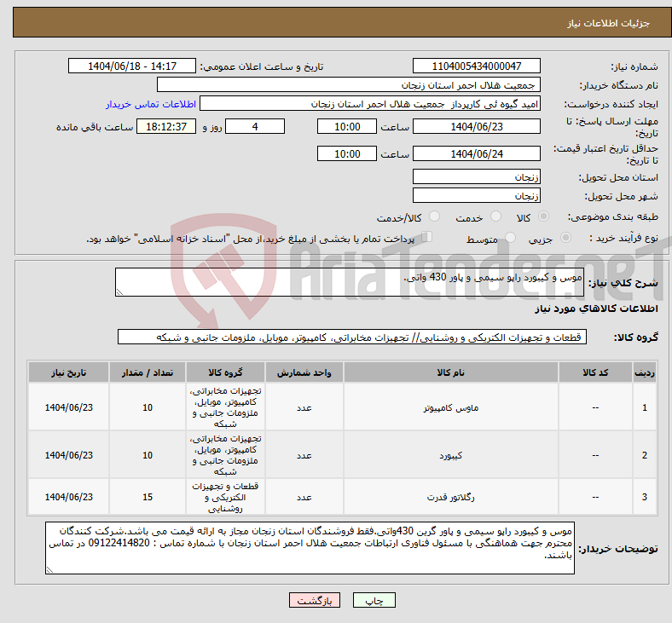Select the کالا/خدمت radio button
This screenshot has height=623, width=672.
tap(435, 216)
